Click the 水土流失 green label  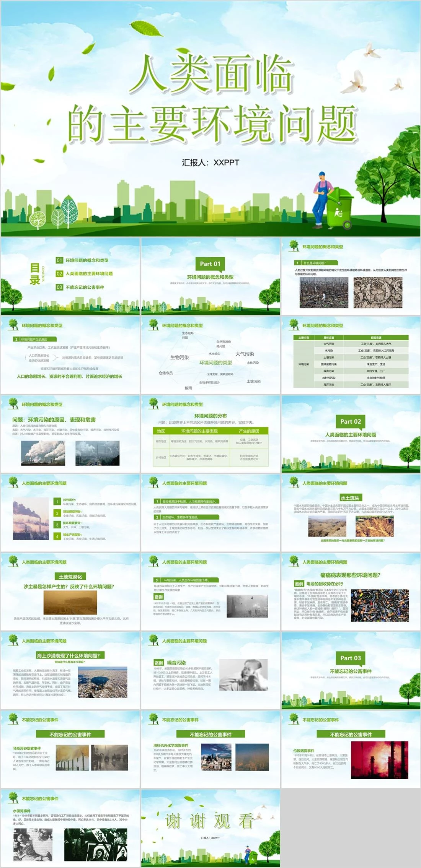click(x=350, y=498)
